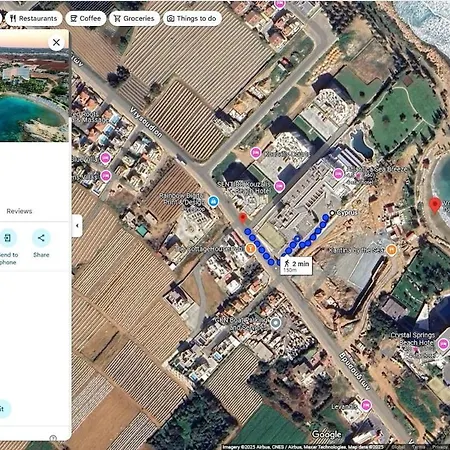
Task: Click the blue shopping marker near Vrysoudion
Action: click(x=213, y=201)
